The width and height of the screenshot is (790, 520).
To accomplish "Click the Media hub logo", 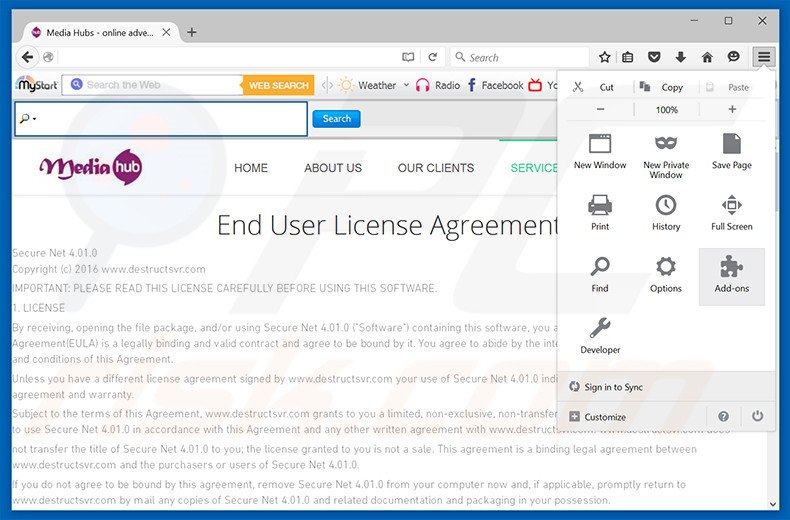I will (91, 167).
